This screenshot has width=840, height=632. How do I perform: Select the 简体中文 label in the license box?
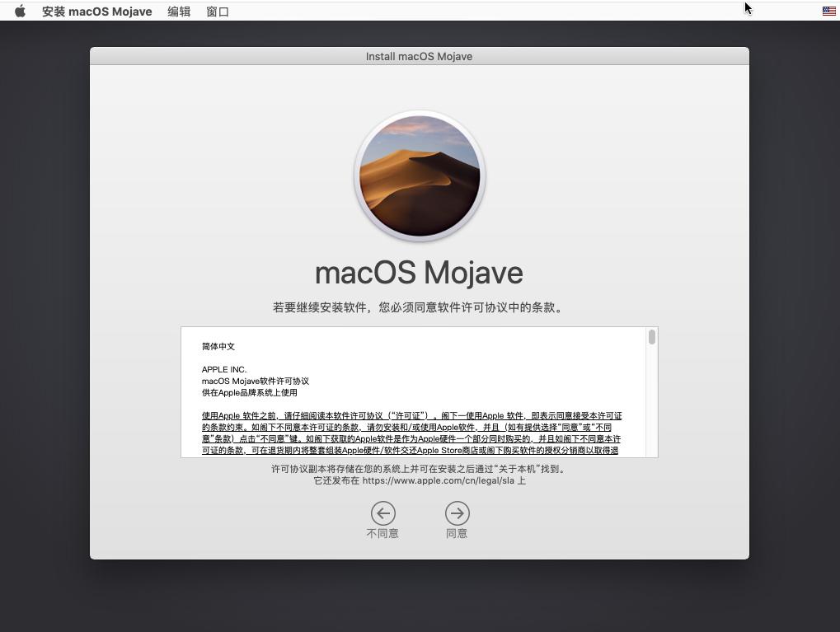(x=218, y=346)
